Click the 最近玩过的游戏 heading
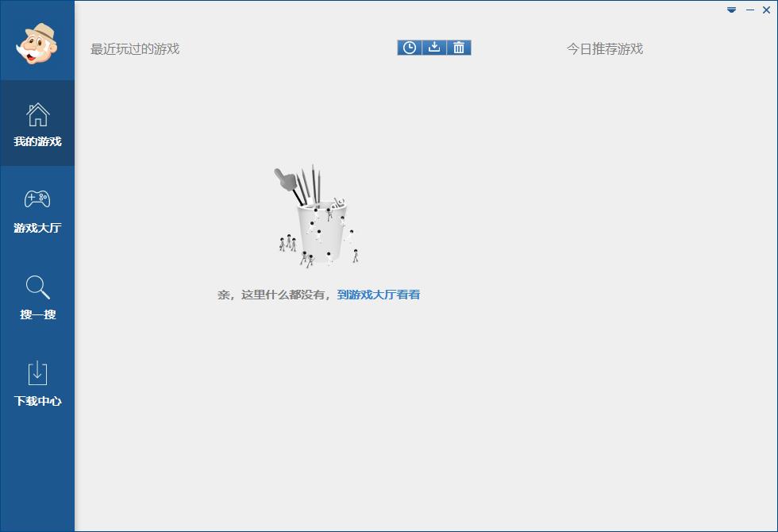The image size is (778, 532). [135, 49]
